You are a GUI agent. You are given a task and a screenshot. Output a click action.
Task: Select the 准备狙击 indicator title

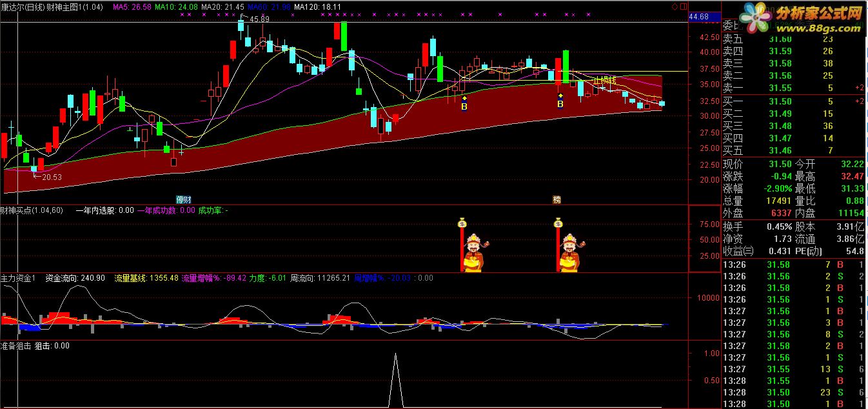(x=17, y=346)
